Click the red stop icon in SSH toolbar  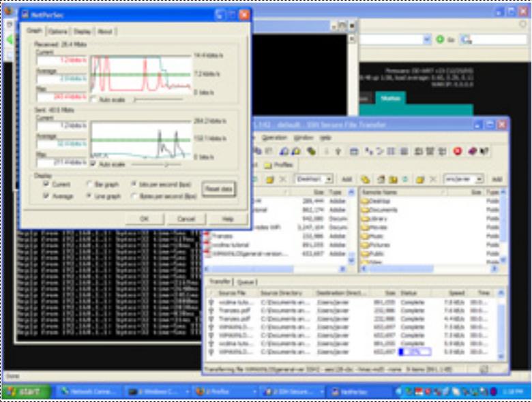pyautogui.click(x=457, y=151)
